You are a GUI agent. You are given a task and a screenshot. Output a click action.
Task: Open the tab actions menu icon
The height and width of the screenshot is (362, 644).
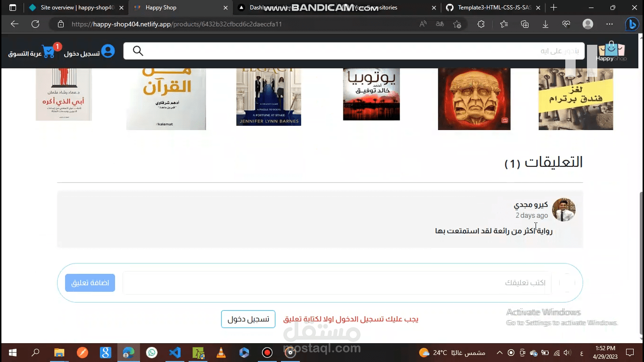pos(13,8)
